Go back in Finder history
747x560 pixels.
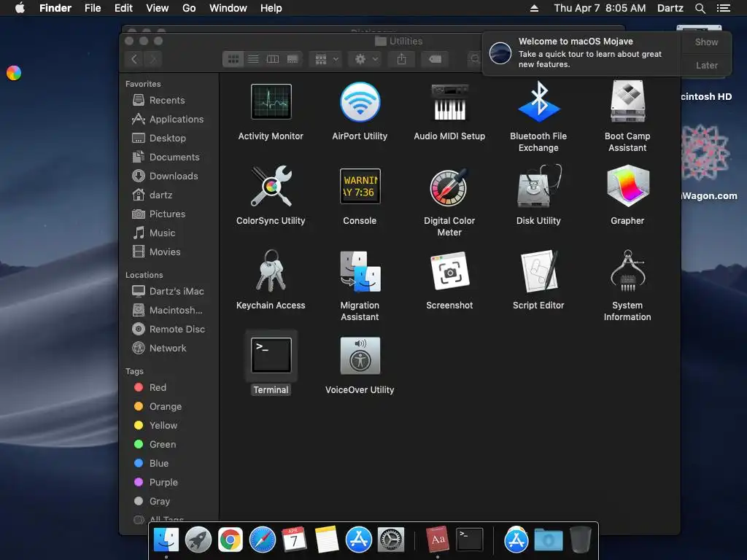(x=134, y=59)
